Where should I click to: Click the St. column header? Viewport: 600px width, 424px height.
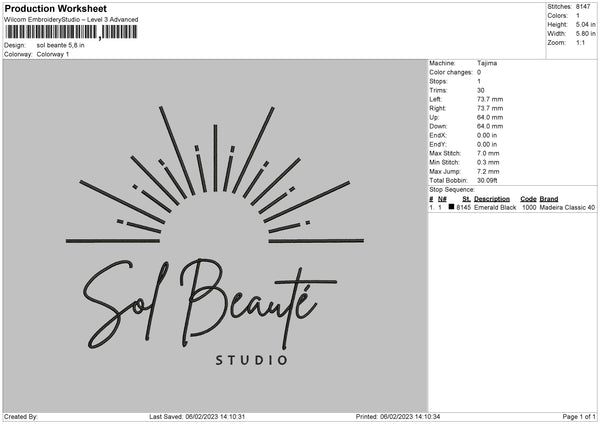466,199
